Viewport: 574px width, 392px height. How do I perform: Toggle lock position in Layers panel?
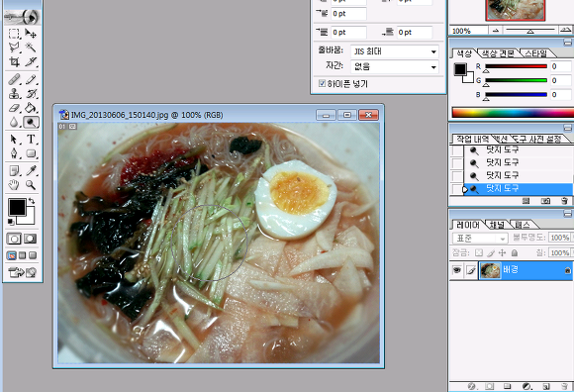[x=503, y=252]
